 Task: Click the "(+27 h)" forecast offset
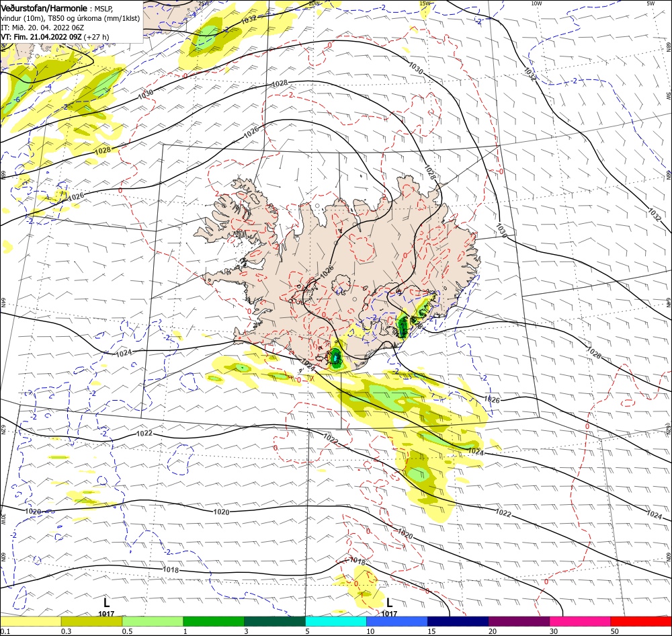pyautogui.click(x=96, y=37)
